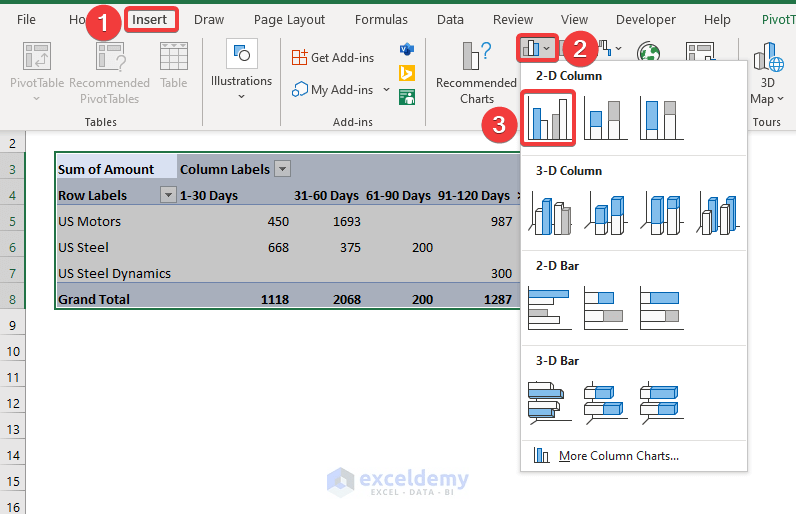Choose the 3-D Stacked Column chart

[606, 214]
